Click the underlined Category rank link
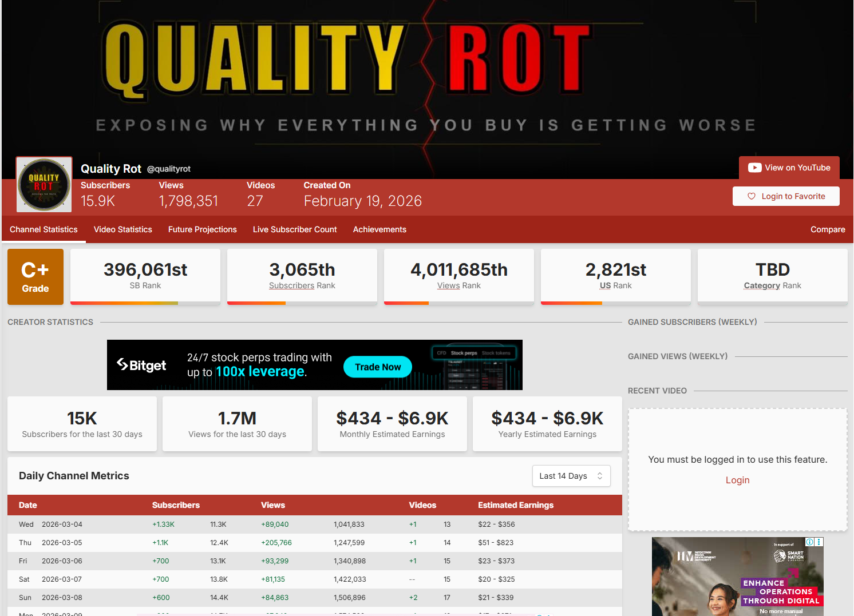This screenshot has height=616, width=854. [762, 285]
